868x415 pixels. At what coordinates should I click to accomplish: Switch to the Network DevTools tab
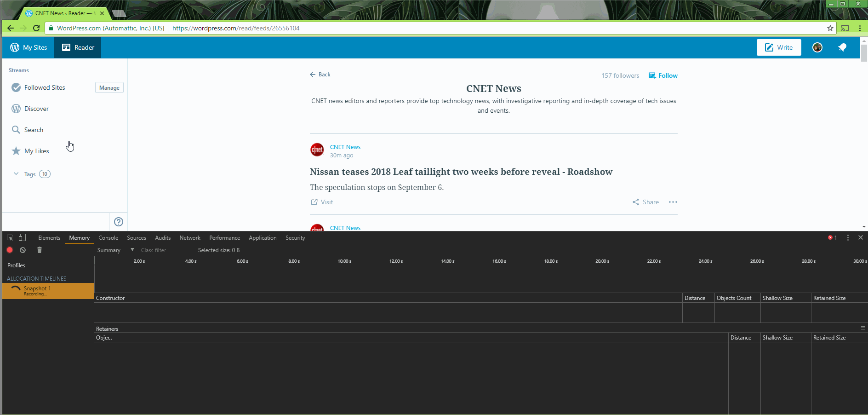pos(190,238)
